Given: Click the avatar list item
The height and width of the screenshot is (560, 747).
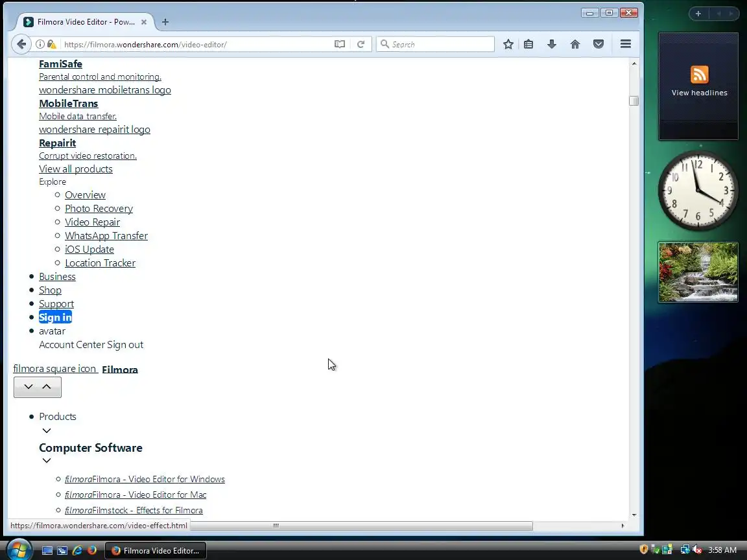Looking at the screenshot, I should point(52,331).
